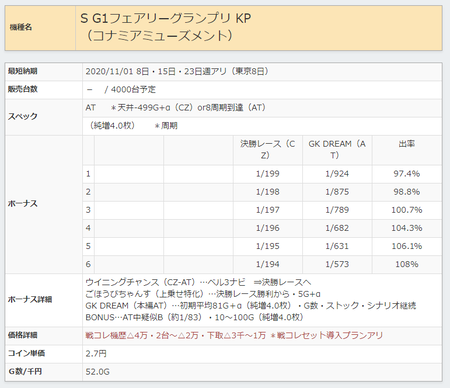Click the BONUS…AT中疑似B detail line
The image size is (450, 388).
tap(194, 317)
